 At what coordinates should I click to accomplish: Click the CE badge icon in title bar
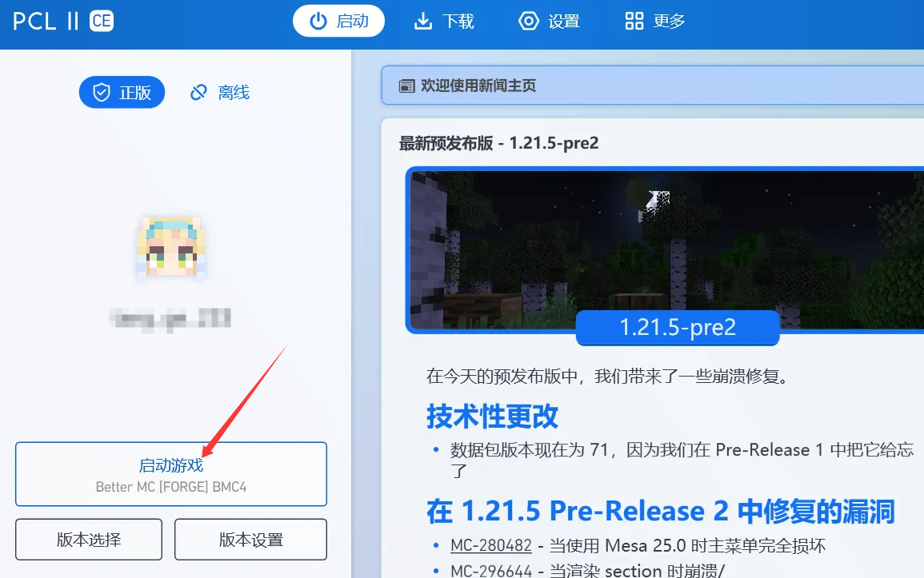tap(102, 22)
